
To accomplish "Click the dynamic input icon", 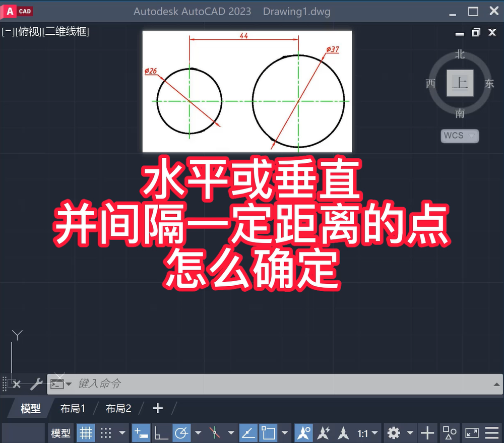I will point(141,433).
